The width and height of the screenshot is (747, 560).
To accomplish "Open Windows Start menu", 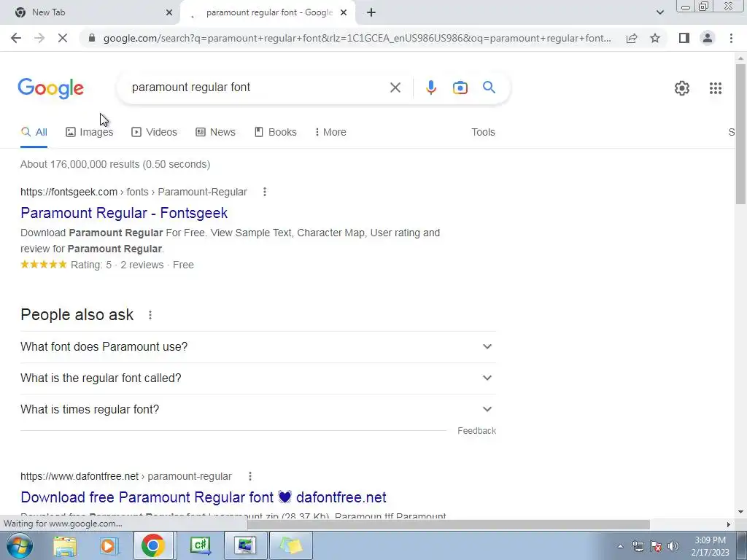I will point(20,545).
